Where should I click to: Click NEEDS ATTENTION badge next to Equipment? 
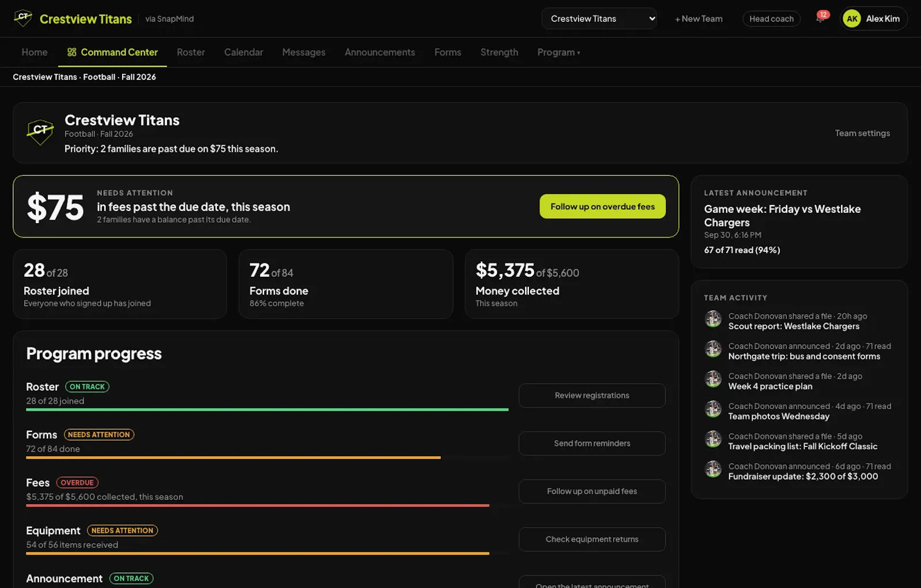[x=122, y=530]
